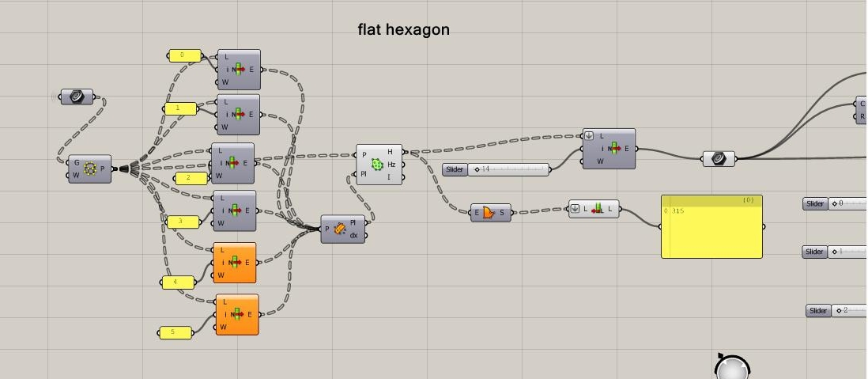Select orange List Item wired to panel 5
Viewport: 868px width, 379px height.
(x=236, y=315)
